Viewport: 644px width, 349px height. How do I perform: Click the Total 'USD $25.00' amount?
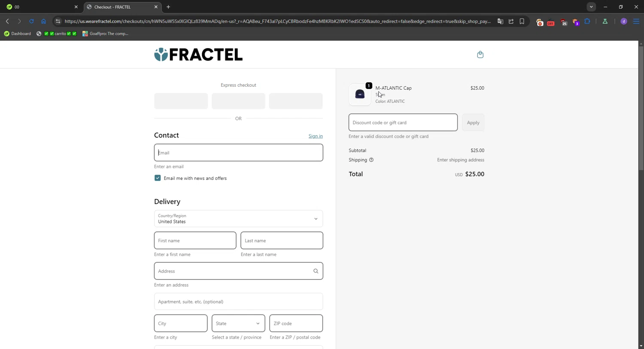pyautogui.click(x=470, y=174)
